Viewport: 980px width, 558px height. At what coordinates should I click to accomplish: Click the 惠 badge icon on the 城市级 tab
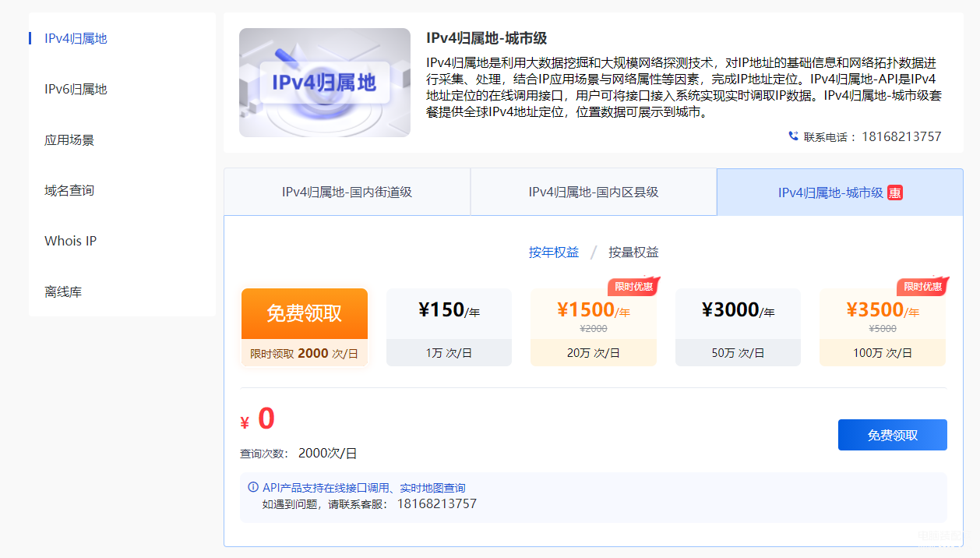pos(895,192)
